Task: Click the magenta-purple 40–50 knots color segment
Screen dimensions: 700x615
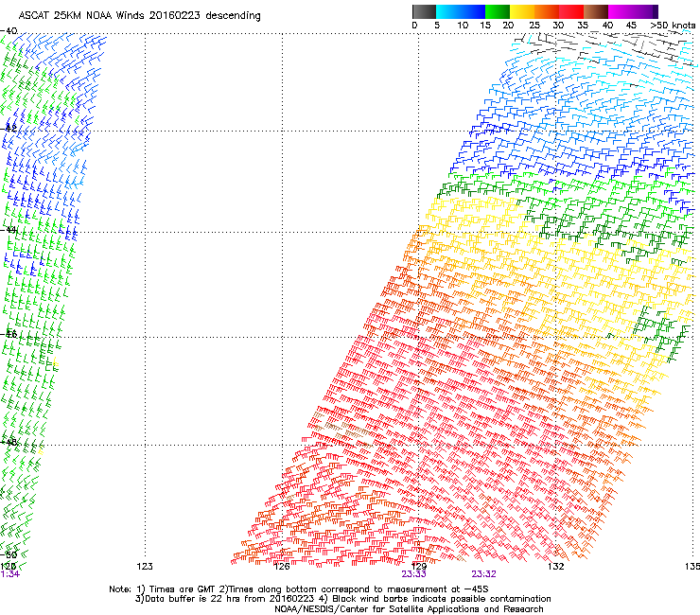Action: point(633,11)
